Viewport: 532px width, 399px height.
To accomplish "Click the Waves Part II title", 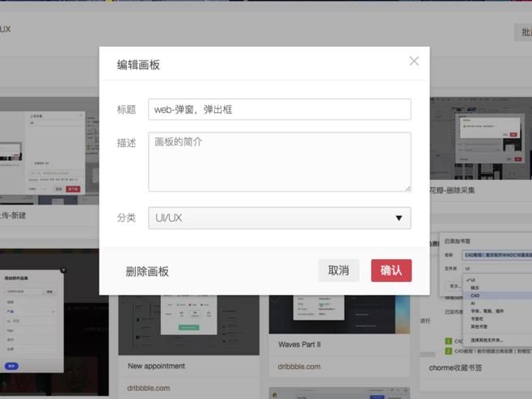I will pyautogui.click(x=299, y=344).
